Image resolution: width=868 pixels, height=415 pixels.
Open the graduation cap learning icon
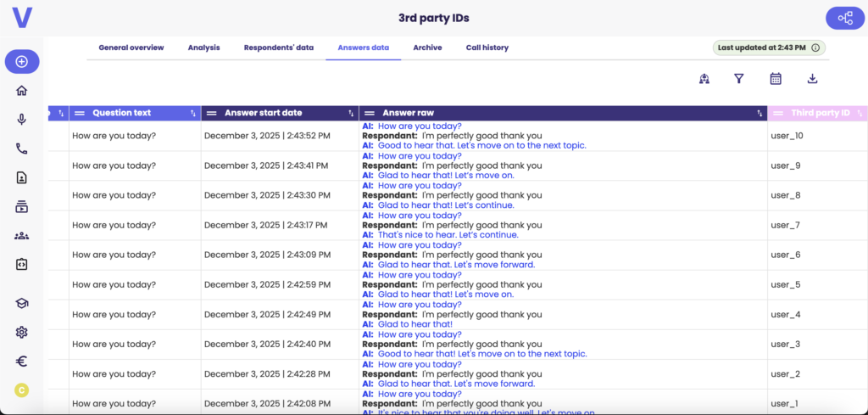[x=21, y=303]
